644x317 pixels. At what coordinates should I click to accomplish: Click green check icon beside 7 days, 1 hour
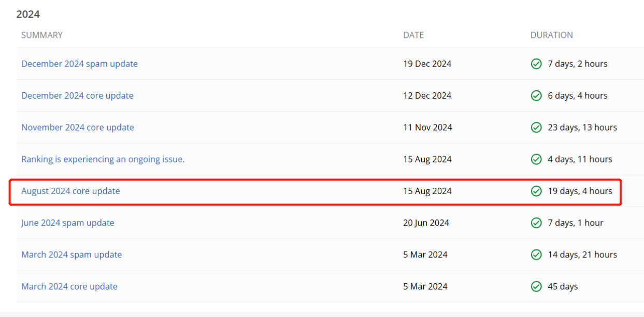click(536, 223)
